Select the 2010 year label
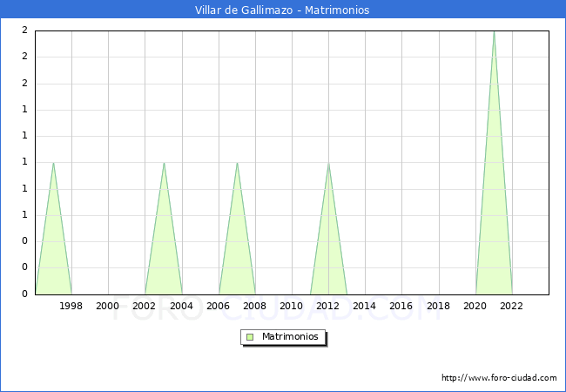 coord(291,306)
